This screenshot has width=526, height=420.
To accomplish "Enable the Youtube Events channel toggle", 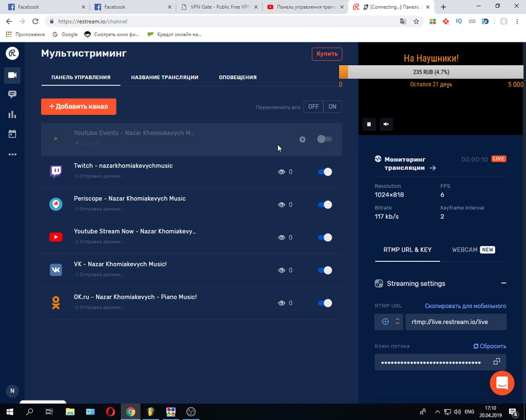I will (325, 139).
